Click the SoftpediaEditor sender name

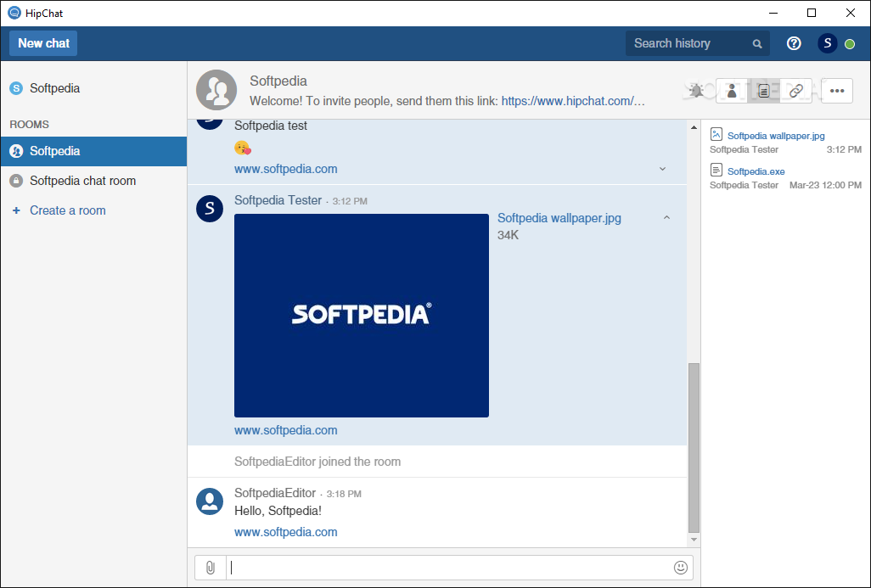tap(275, 493)
